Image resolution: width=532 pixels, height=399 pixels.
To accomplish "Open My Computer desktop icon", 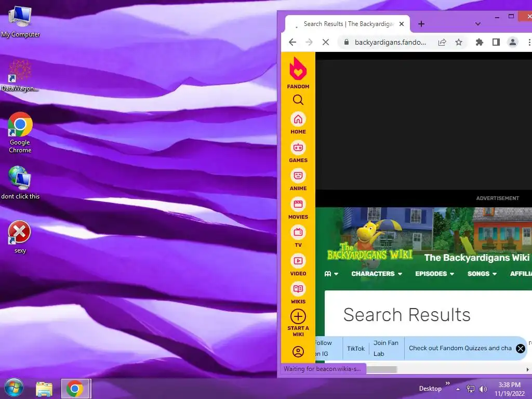I will pos(20,22).
